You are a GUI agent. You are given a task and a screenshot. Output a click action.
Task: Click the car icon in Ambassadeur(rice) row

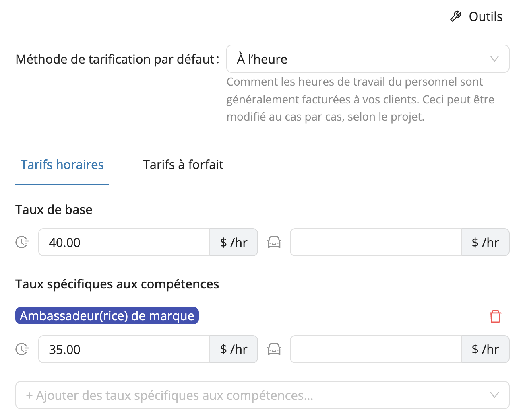(x=274, y=349)
